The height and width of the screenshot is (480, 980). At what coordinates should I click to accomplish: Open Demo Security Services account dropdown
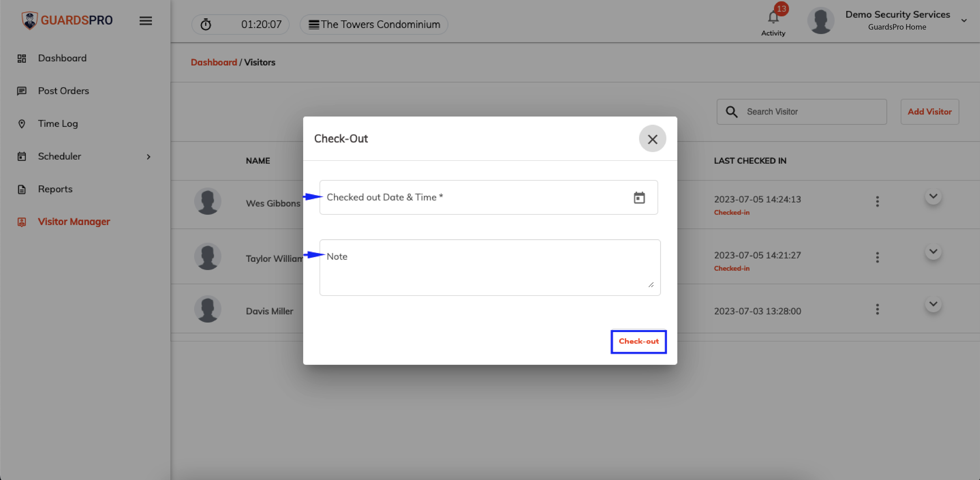point(964,21)
